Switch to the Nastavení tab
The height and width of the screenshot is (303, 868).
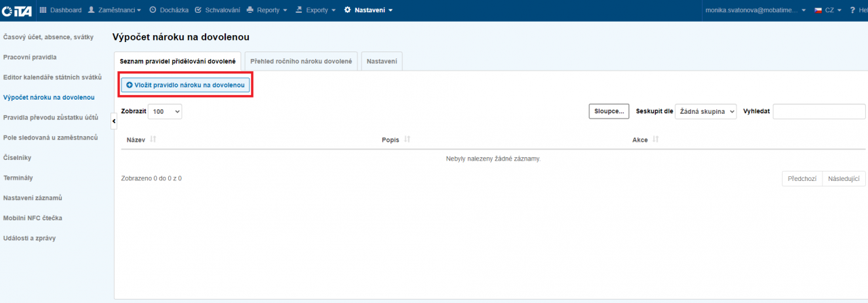pyautogui.click(x=382, y=61)
